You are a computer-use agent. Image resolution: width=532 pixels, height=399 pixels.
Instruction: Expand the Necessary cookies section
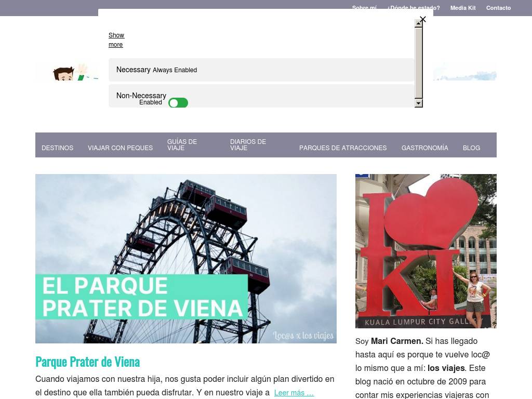pos(134,70)
